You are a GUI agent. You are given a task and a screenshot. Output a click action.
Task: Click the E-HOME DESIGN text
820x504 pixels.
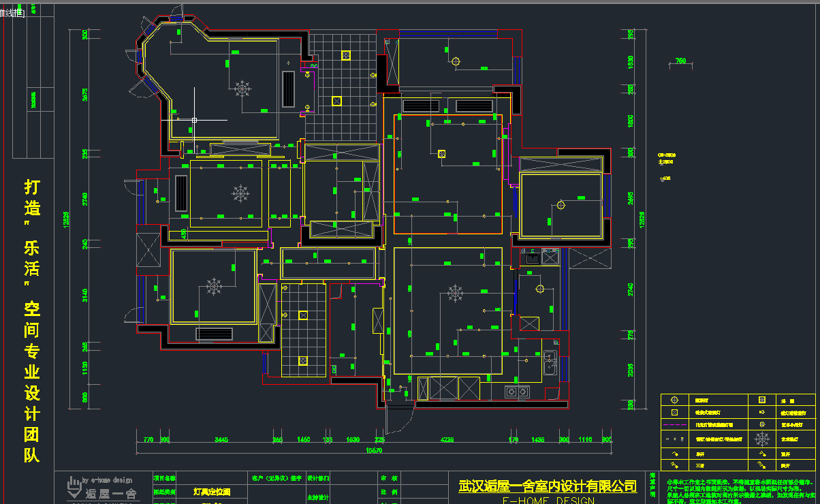(x=548, y=501)
